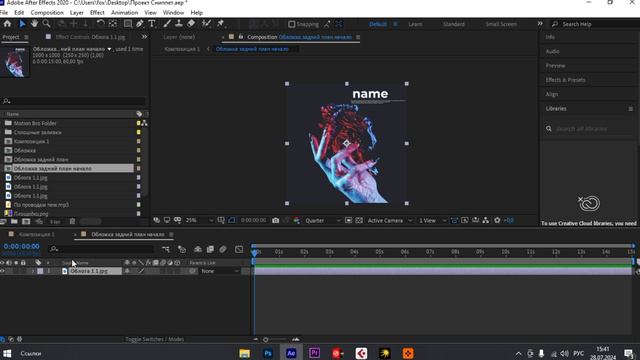Toggle the Snapping checkbox

click(291, 24)
